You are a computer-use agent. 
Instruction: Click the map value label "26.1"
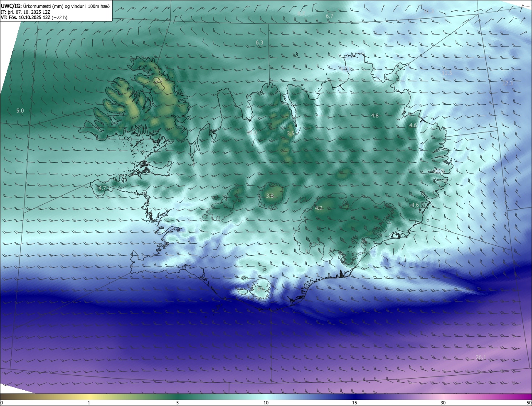[x=481, y=357]
